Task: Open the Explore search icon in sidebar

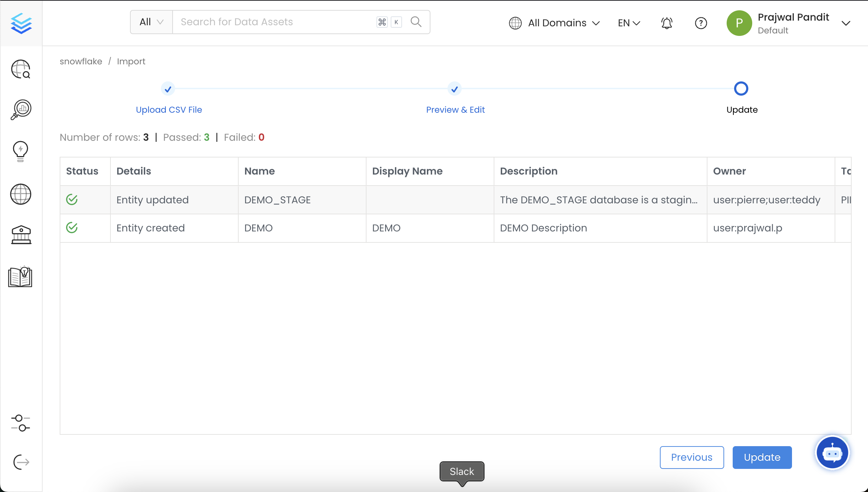Action: 20,69
